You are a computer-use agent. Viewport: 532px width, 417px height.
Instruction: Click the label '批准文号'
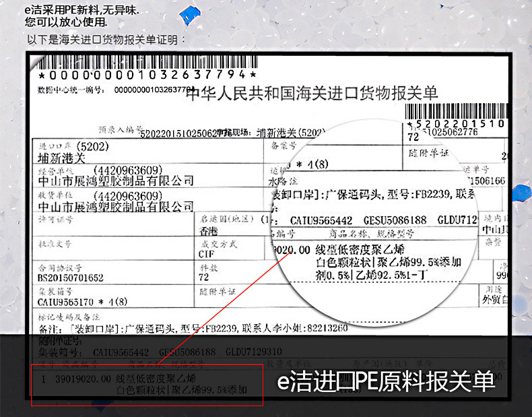tap(55, 244)
